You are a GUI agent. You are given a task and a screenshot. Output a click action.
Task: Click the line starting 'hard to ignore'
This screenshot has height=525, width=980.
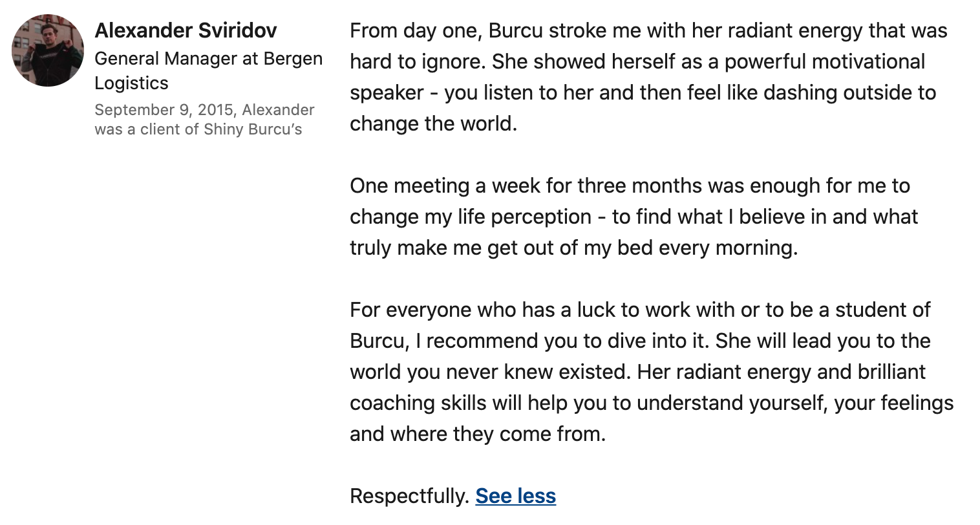click(637, 62)
